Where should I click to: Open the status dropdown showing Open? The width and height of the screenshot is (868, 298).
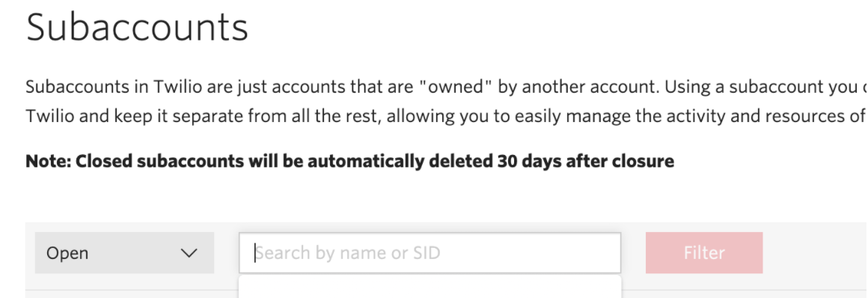(x=124, y=252)
